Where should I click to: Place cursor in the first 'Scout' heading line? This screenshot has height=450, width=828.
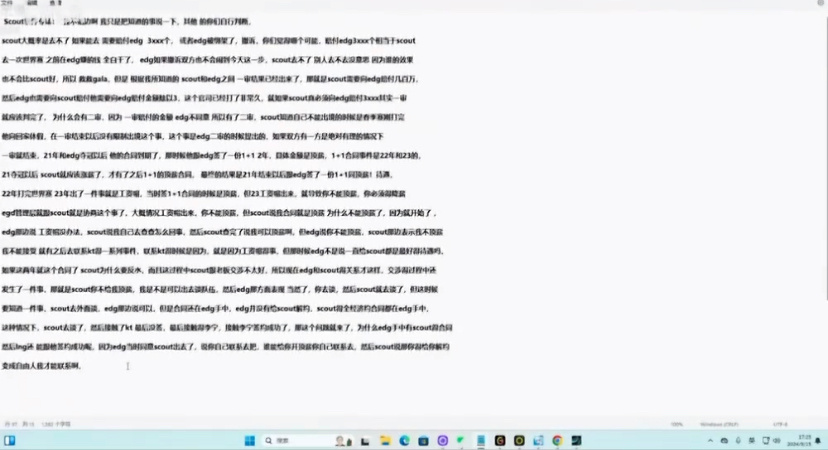click(128, 22)
